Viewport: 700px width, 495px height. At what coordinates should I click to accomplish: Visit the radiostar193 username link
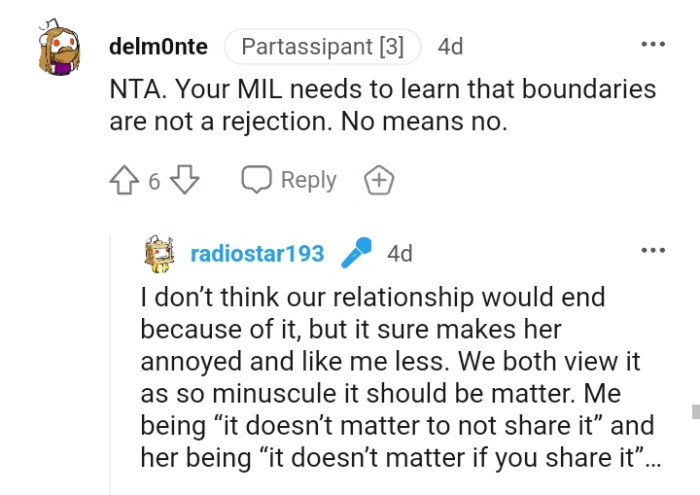(257, 254)
